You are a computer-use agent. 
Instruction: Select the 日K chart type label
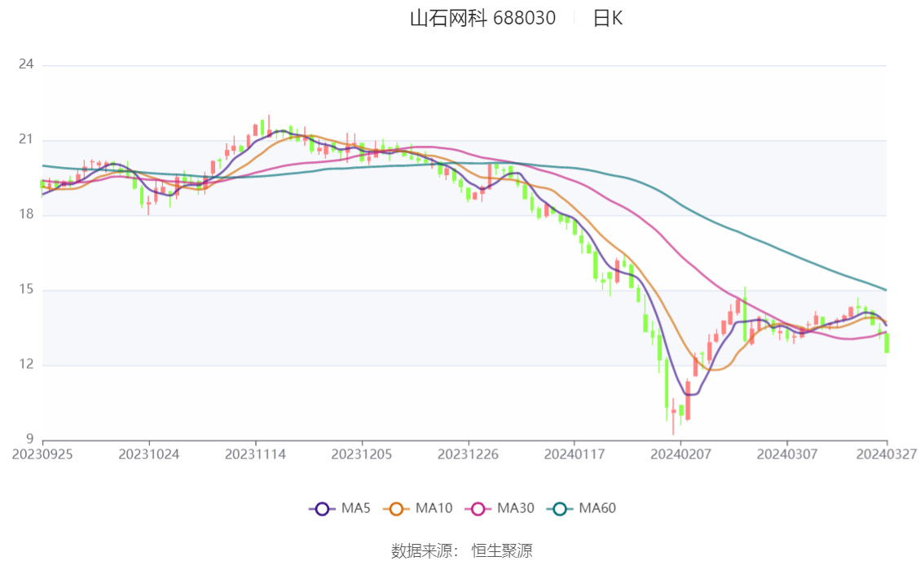[608, 18]
